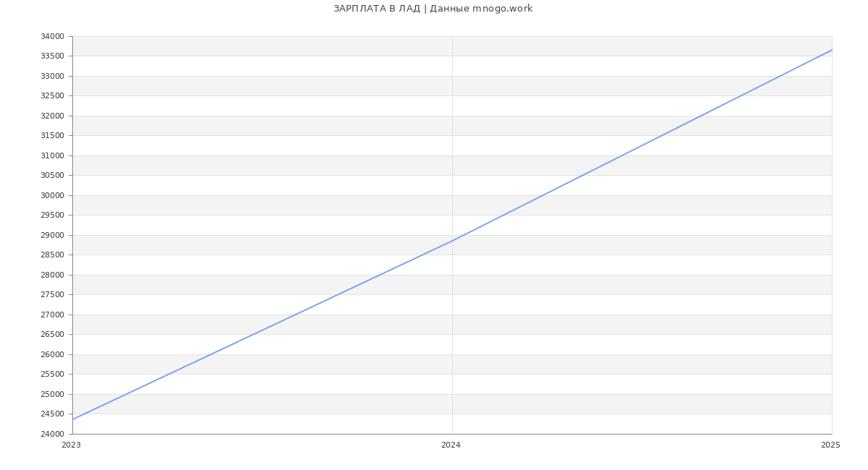Click the 28500 y-axis label
The width and height of the screenshot is (868, 470).
52,255
